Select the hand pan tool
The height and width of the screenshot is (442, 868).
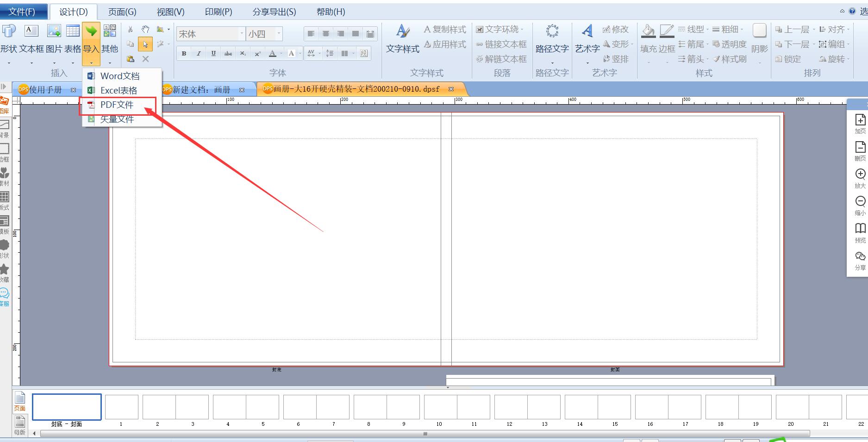point(145,30)
